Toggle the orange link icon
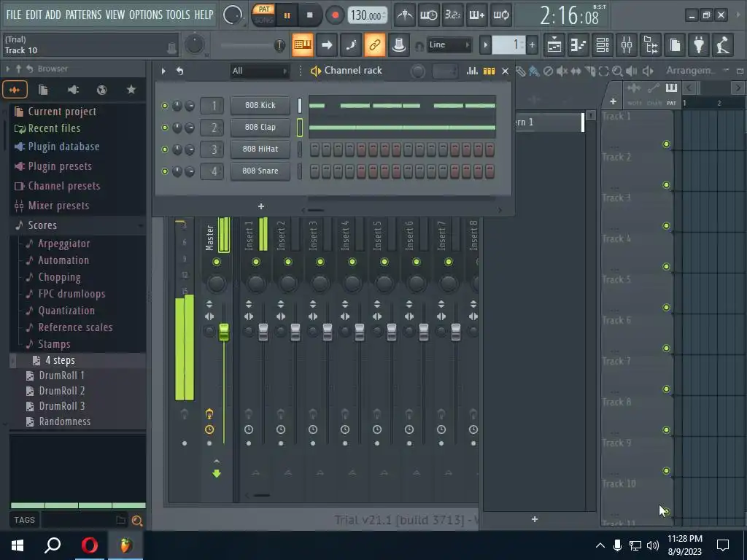Image resolution: width=747 pixels, height=560 pixels. [375, 45]
